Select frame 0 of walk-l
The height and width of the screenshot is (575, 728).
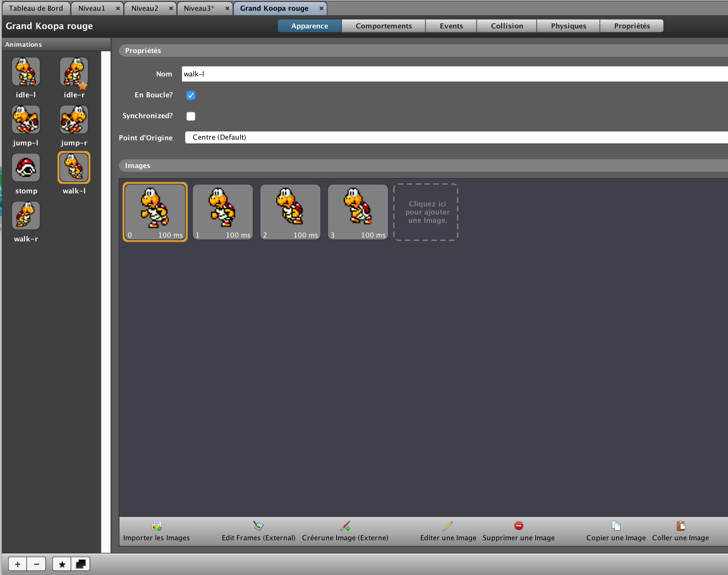(x=155, y=212)
